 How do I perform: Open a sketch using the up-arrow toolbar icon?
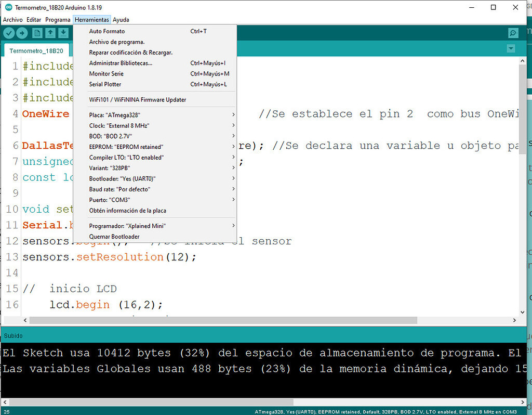pos(50,32)
